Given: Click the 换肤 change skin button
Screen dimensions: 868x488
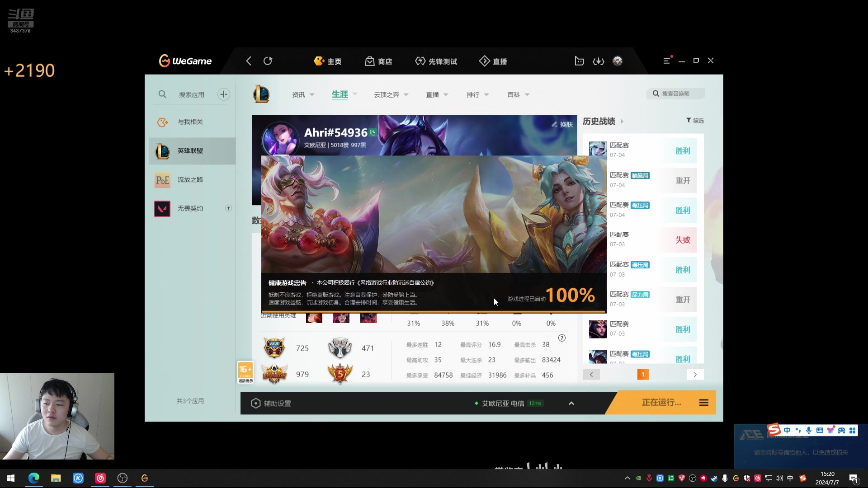Looking at the screenshot, I should click(x=562, y=124).
